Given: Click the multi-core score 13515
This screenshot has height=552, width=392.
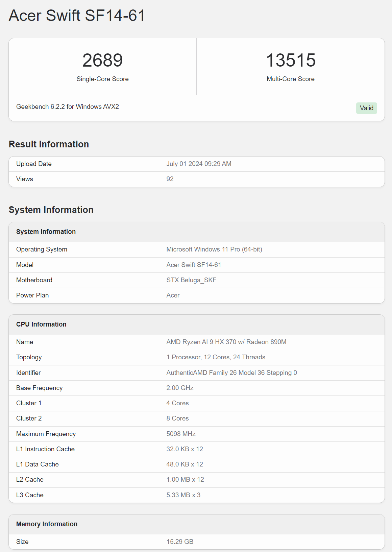Looking at the screenshot, I should pyautogui.click(x=291, y=60).
